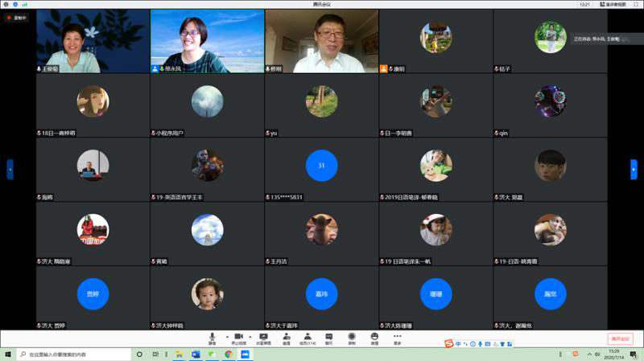Open the more (更多) options icon

click(x=398, y=337)
